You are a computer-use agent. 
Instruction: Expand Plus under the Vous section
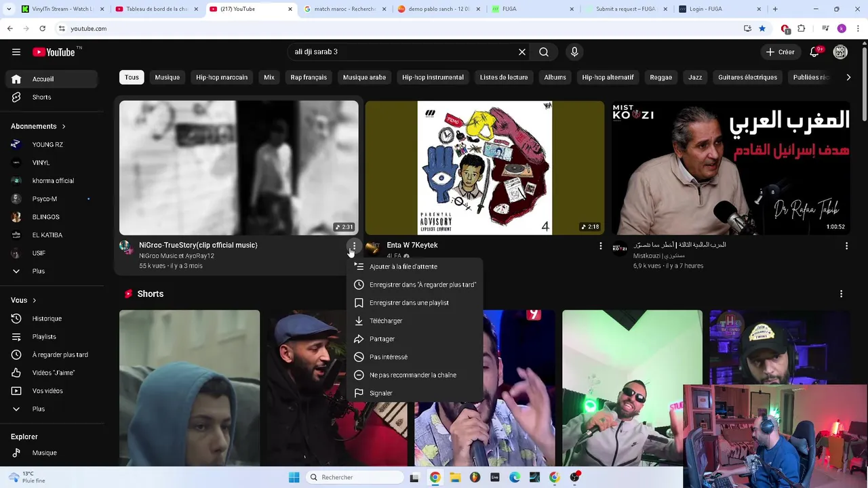(52, 409)
